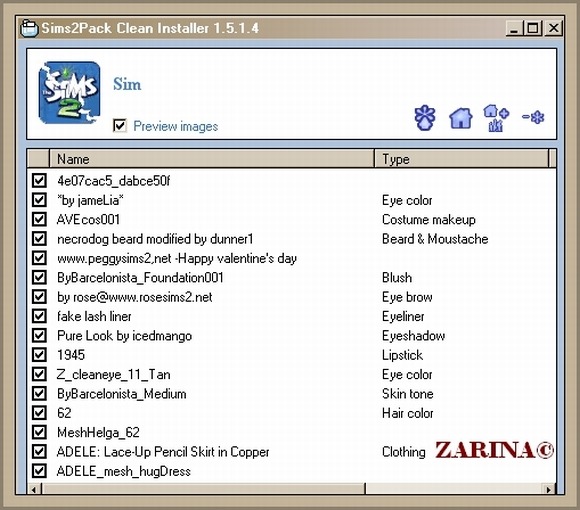The image size is (580, 510).
Task: Click the Clothing type cell
Action: click(x=404, y=452)
